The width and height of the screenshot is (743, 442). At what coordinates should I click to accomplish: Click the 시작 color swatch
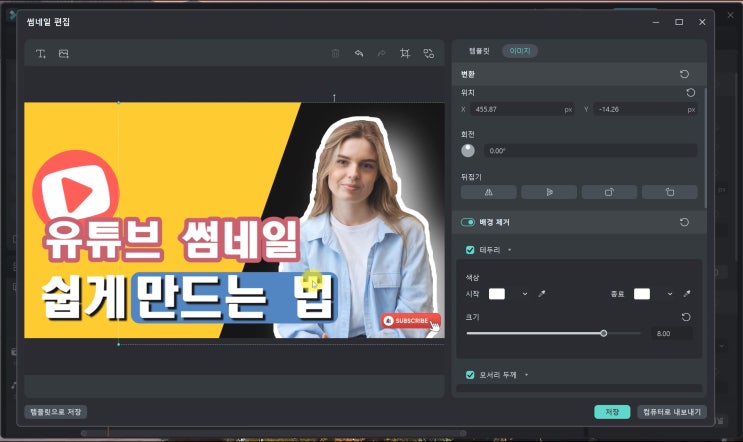[497, 294]
